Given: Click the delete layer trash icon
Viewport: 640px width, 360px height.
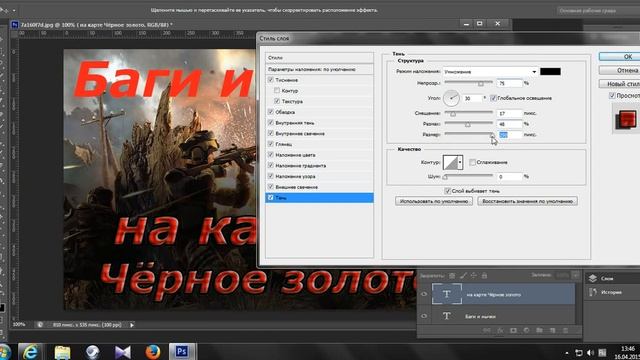Looking at the screenshot, I should point(565,330).
